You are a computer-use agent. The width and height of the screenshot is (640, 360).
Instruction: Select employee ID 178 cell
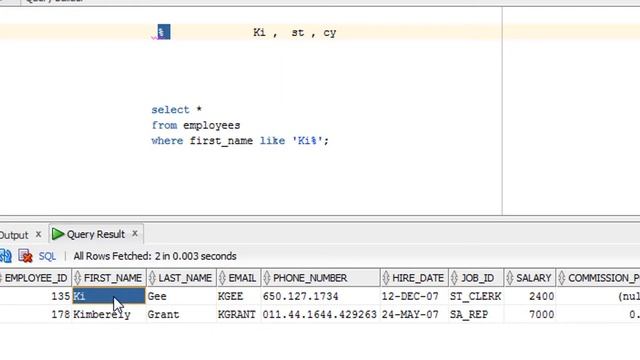tap(36, 315)
